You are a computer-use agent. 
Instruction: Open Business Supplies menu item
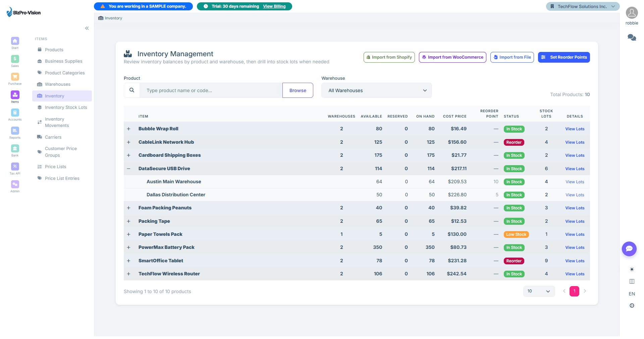click(62, 61)
